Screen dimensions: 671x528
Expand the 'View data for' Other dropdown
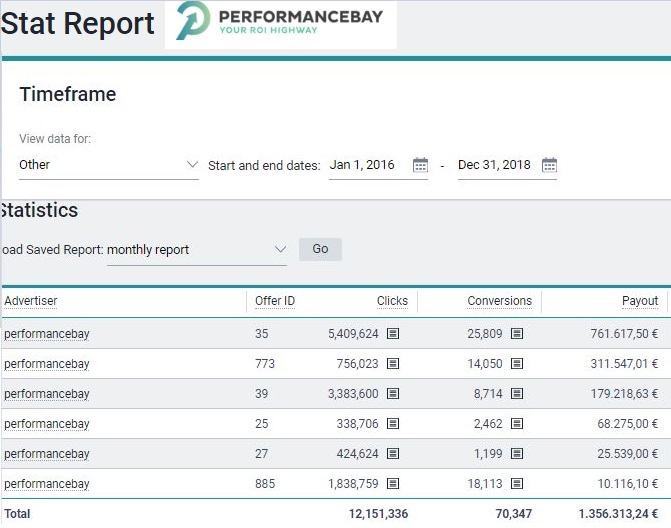pyautogui.click(x=109, y=165)
